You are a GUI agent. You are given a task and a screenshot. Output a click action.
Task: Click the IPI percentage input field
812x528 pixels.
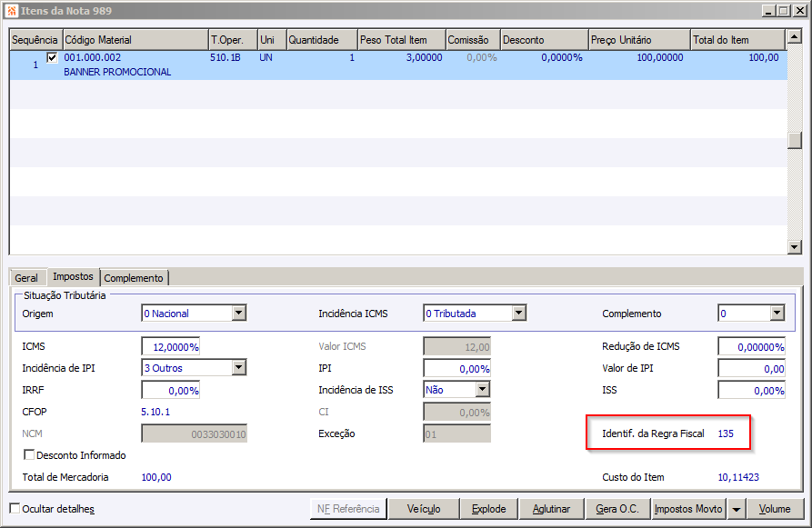click(x=456, y=369)
